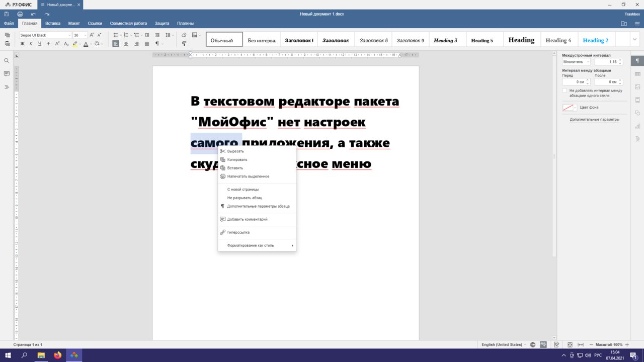This screenshot has height=362, width=644.
Task: Open the font name dropdown Segoe UI Black
Action: point(45,35)
